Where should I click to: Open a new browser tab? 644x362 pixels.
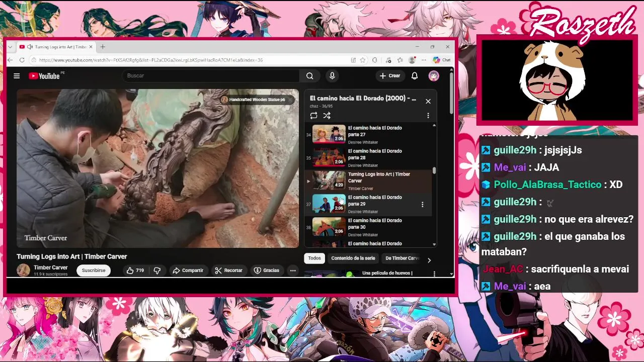(x=103, y=47)
